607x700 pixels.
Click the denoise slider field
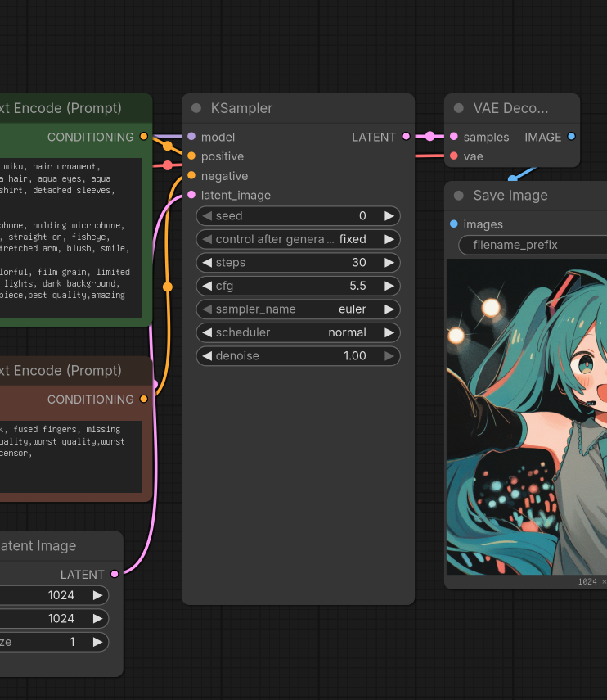298,356
